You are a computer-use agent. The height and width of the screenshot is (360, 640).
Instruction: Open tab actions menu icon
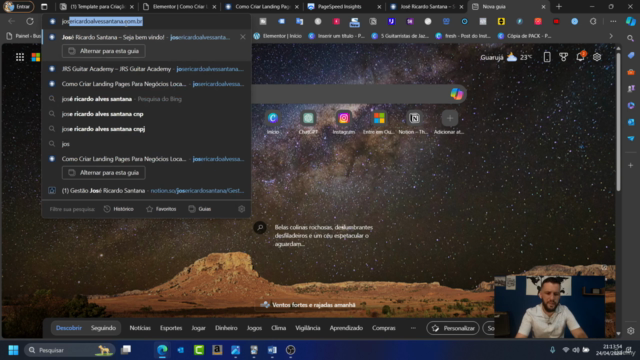tap(44, 7)
